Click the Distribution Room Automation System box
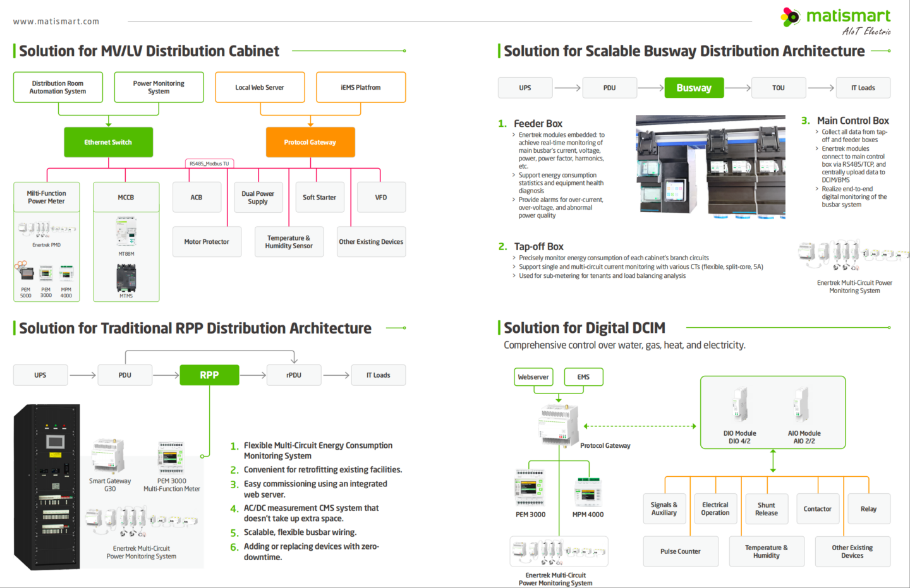 (58, 87)
